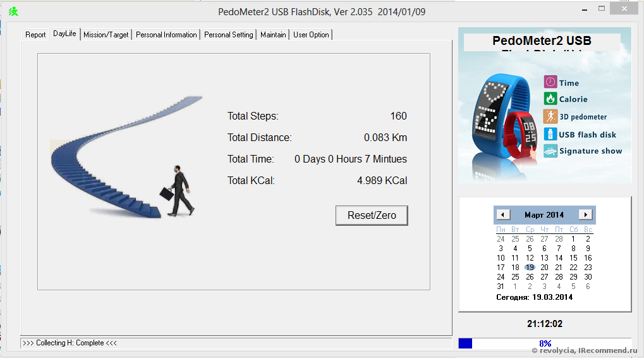Click the 8% progress bar

coord(545,343)
